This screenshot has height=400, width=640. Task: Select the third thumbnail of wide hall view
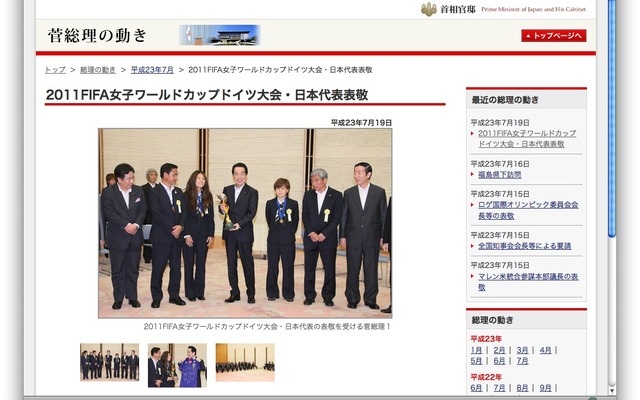tap(245, 362)
